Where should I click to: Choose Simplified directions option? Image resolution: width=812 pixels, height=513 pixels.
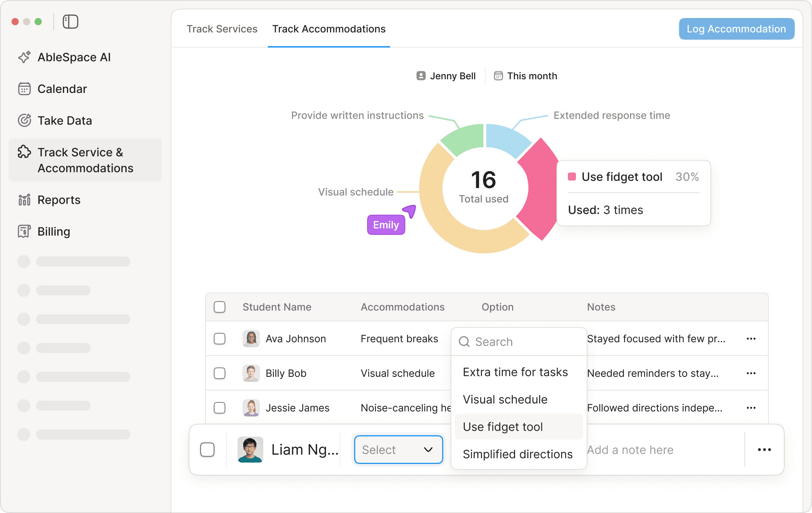[x=519, y=454]
